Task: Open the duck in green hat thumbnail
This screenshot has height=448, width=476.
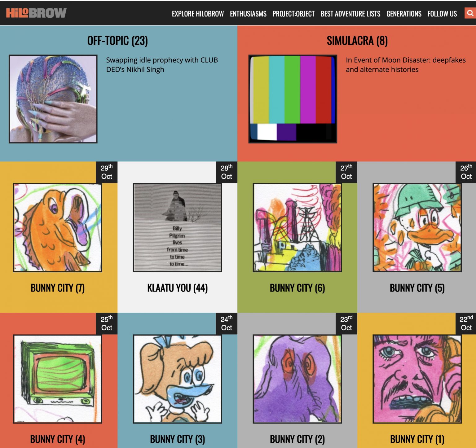Action: (x=417, y=228)
